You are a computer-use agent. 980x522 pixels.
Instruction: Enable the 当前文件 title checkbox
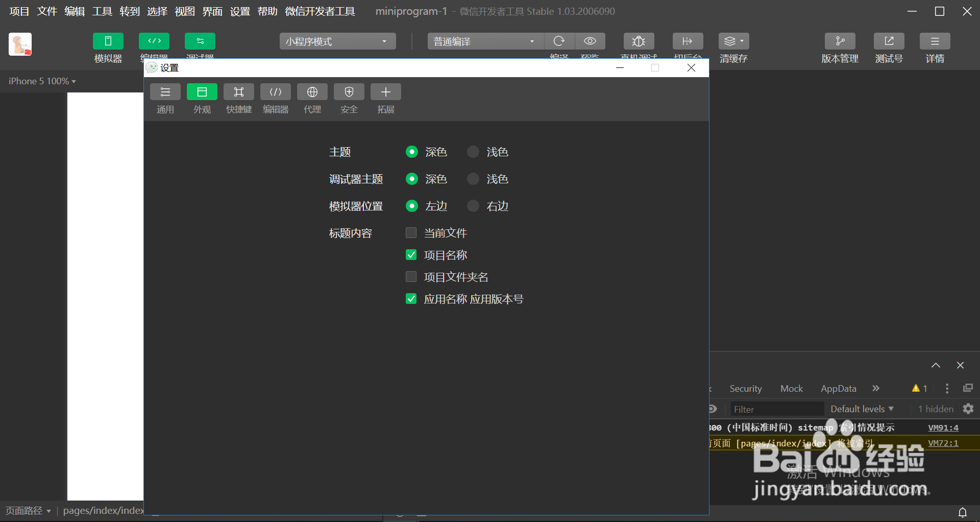(411, 233)
